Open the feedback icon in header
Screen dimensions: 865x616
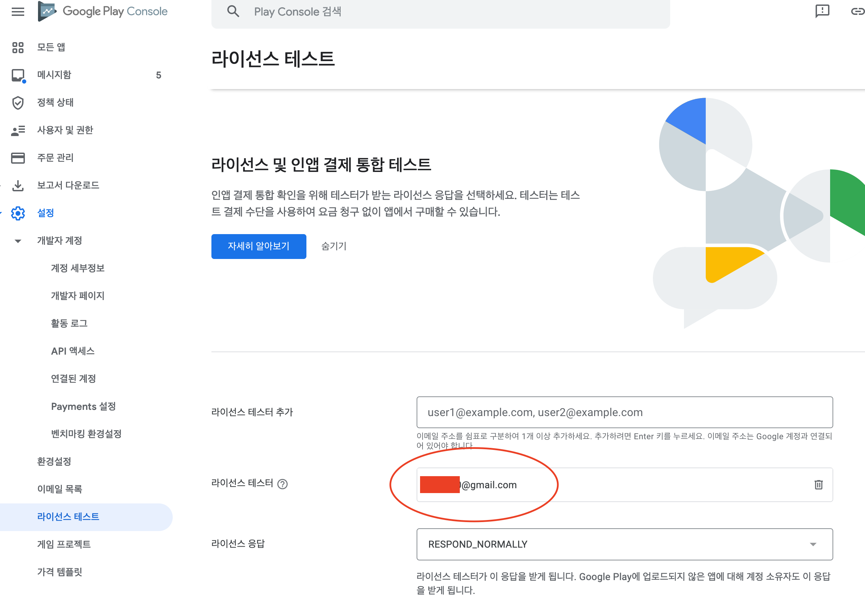click(x=822, y=11)
